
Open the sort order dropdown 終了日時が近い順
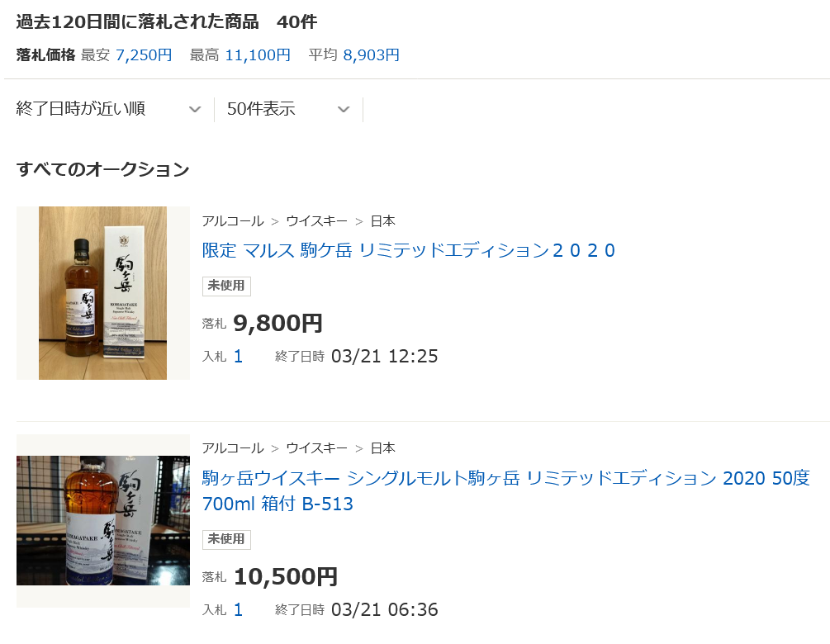point(109,109)
